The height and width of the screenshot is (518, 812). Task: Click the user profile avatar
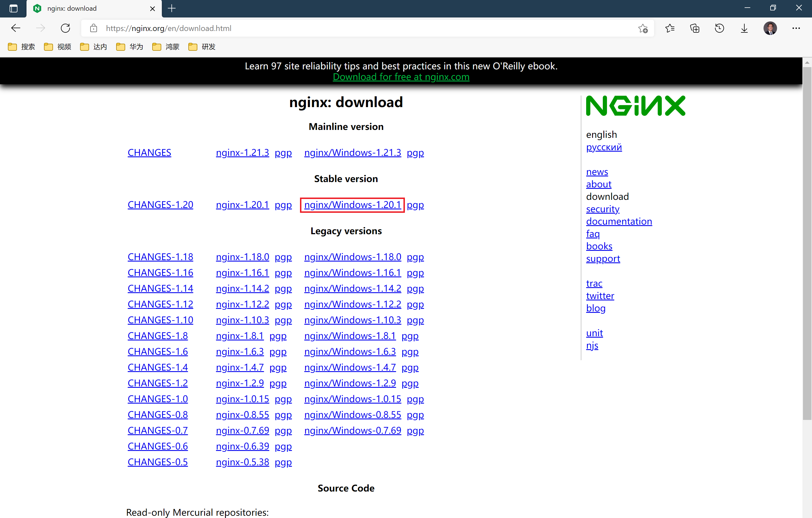[x=770, y=28]
